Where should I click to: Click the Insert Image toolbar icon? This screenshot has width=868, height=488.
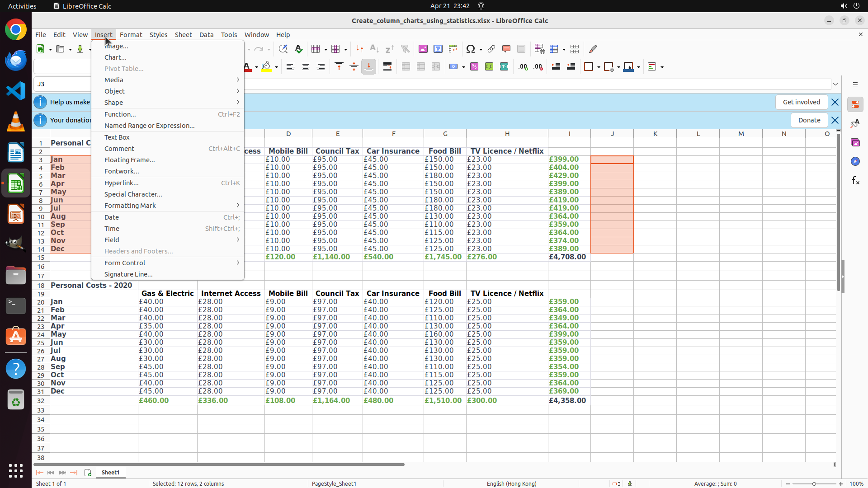423,49
